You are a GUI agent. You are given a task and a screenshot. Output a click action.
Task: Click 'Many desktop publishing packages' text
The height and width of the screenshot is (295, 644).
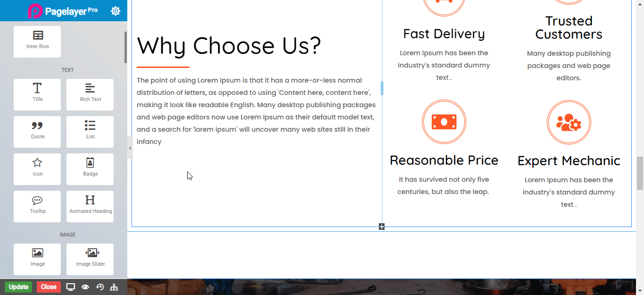click(x=569, y=66)
